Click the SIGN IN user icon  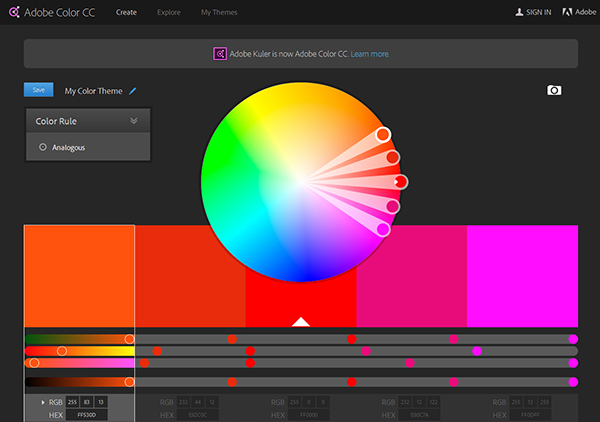(x=519, y=12)
